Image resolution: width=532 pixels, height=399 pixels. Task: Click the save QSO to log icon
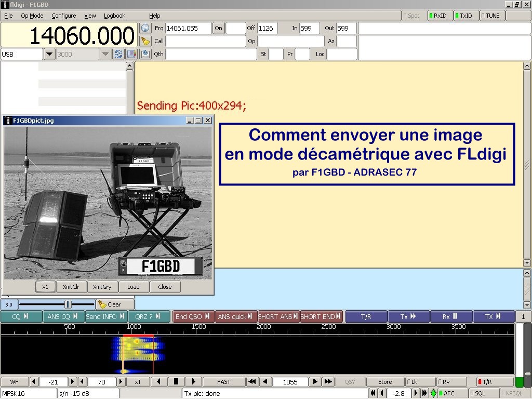point(145,54)
